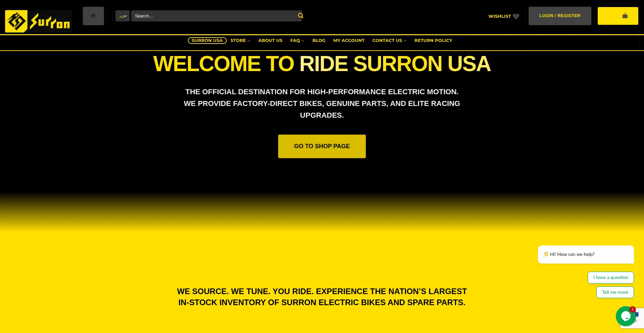
Task: Choose 'Tell me more' chat reply
Action: click(615, 292)
